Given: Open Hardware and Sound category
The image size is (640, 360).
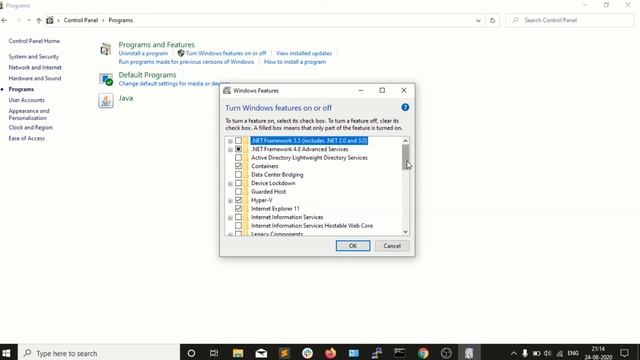Looking at the screenshot, I should point(35,78).
